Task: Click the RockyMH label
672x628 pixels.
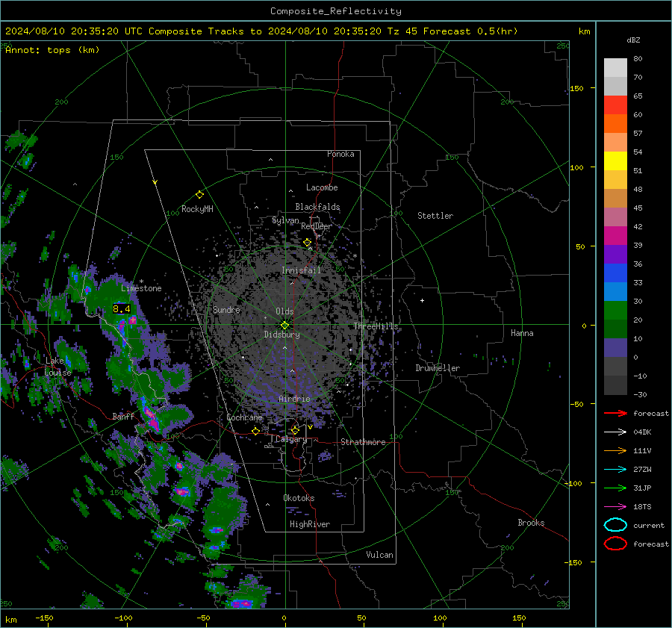Action: point(197,209)
